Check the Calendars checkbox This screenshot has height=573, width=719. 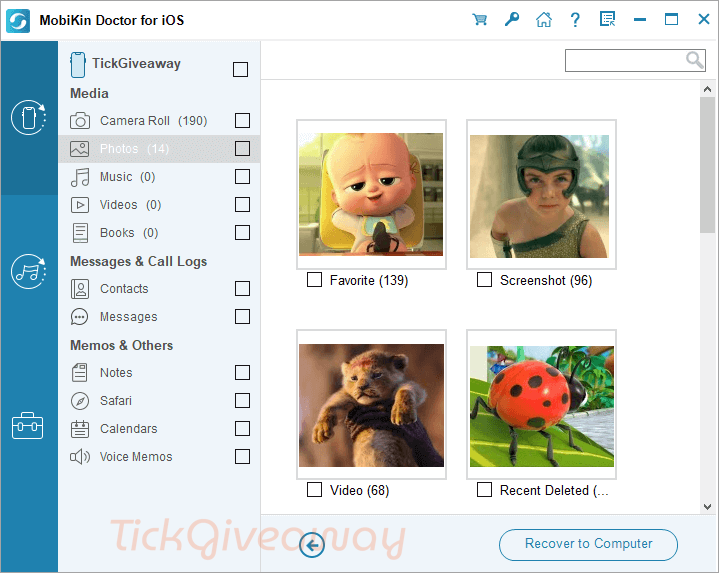coord(242,429)
